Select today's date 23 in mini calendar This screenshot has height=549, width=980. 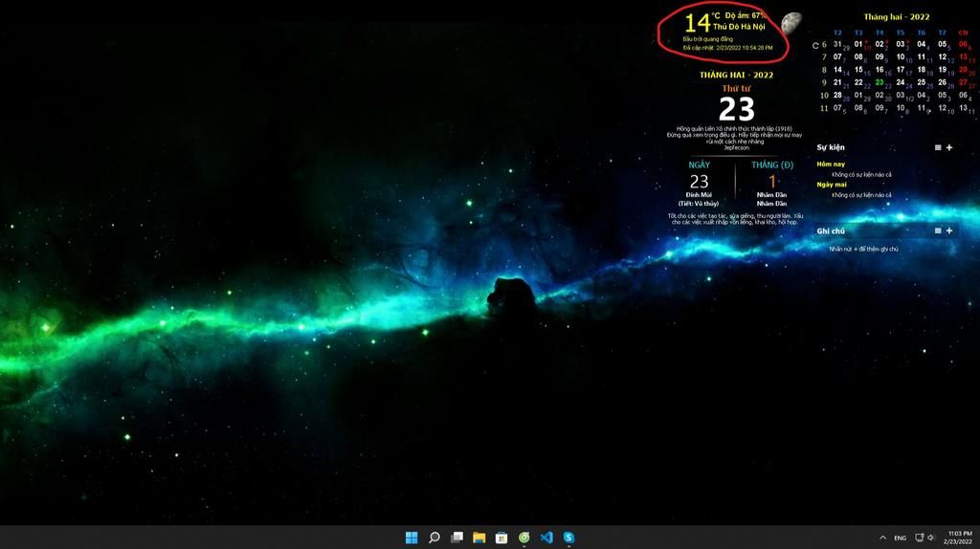(x=880, y=82)
